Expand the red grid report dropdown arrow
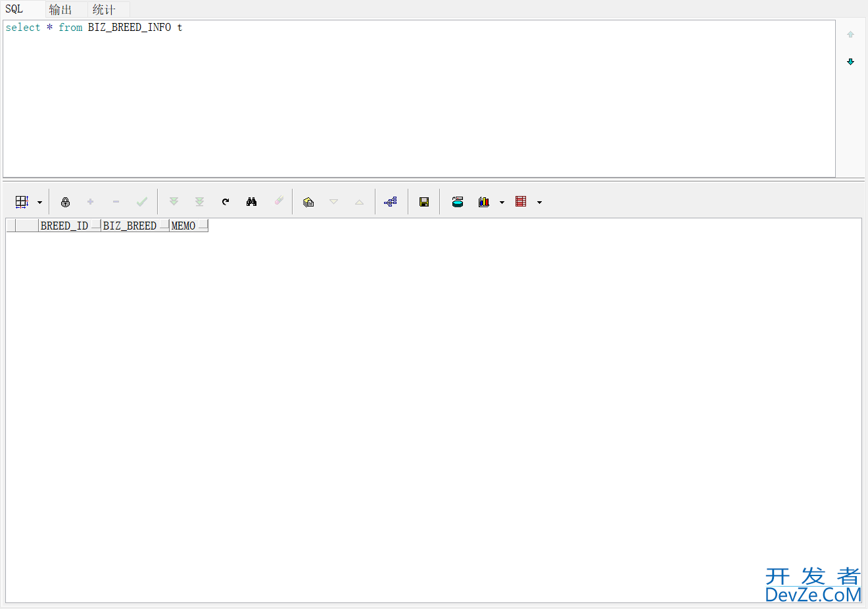The height and width of the screenshot is (609, 868). pyautogui.click(x=539, y=203)
